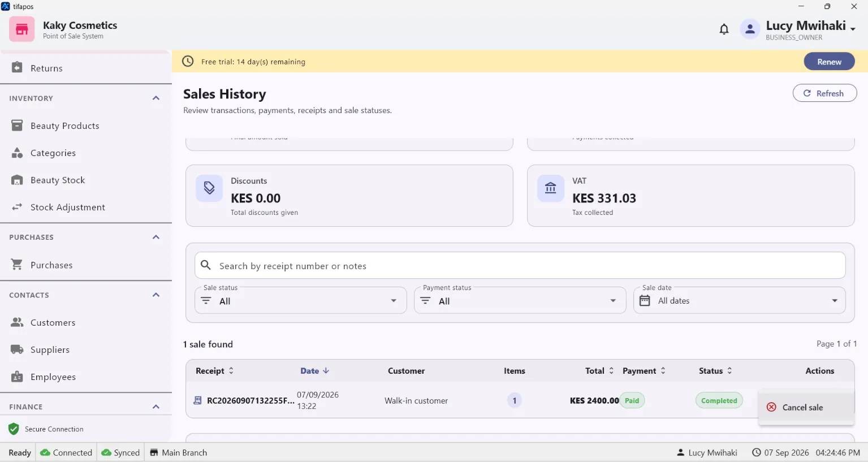Focus the receipt number search field

pyautogui.click(x=520, y=265)
